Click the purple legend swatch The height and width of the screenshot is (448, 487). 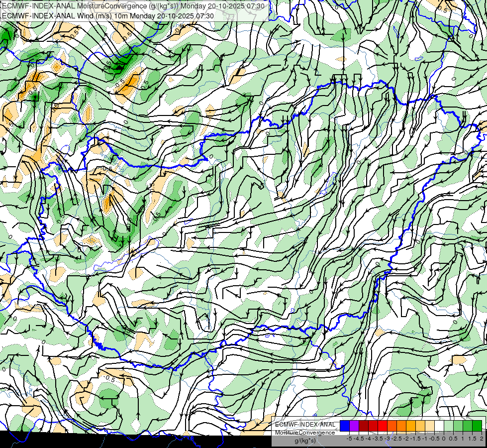[x=354, y=426]
